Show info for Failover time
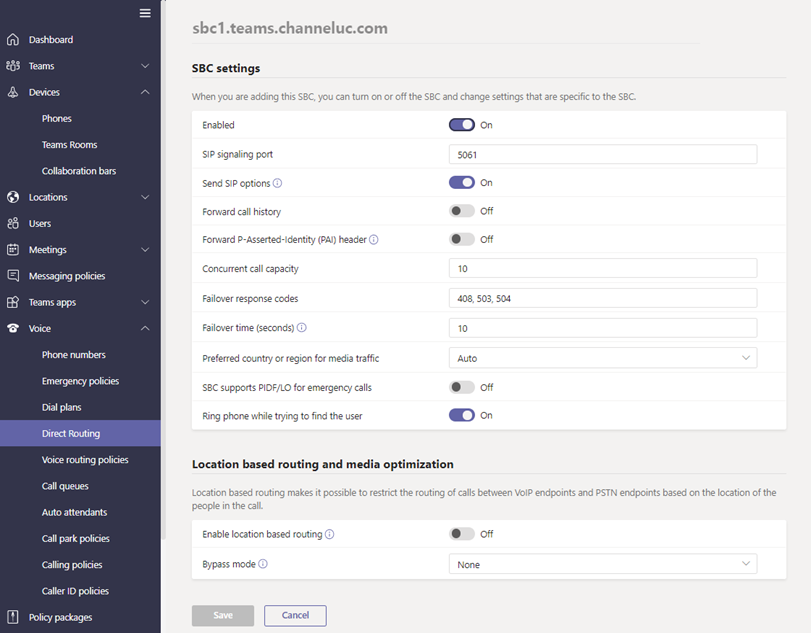This screenshot has height=633, width=811. (302, 327)
